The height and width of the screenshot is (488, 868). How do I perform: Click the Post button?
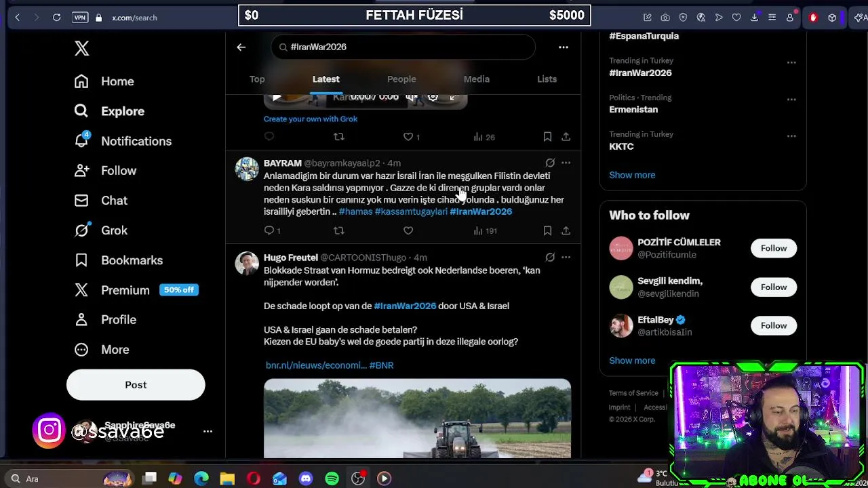click(136, 385)
